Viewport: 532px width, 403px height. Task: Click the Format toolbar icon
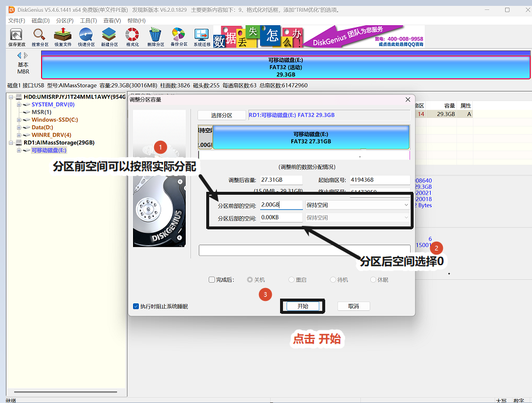(132, 38)
